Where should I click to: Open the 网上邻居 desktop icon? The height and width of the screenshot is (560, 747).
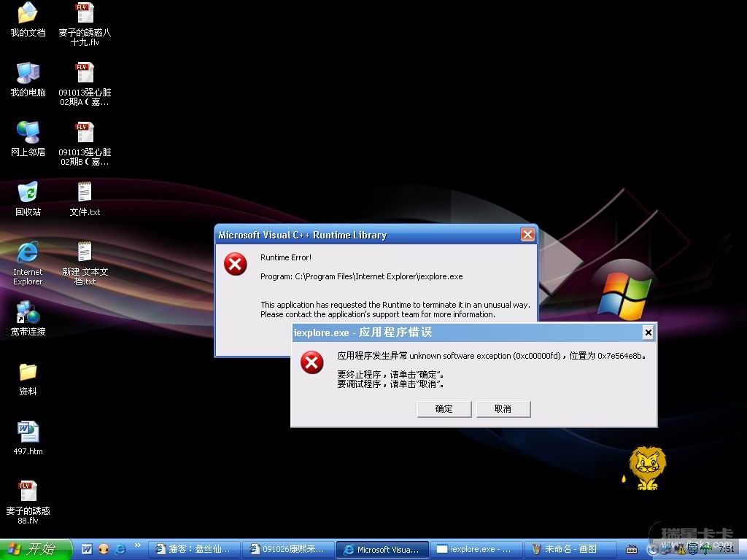click(28, 139)
